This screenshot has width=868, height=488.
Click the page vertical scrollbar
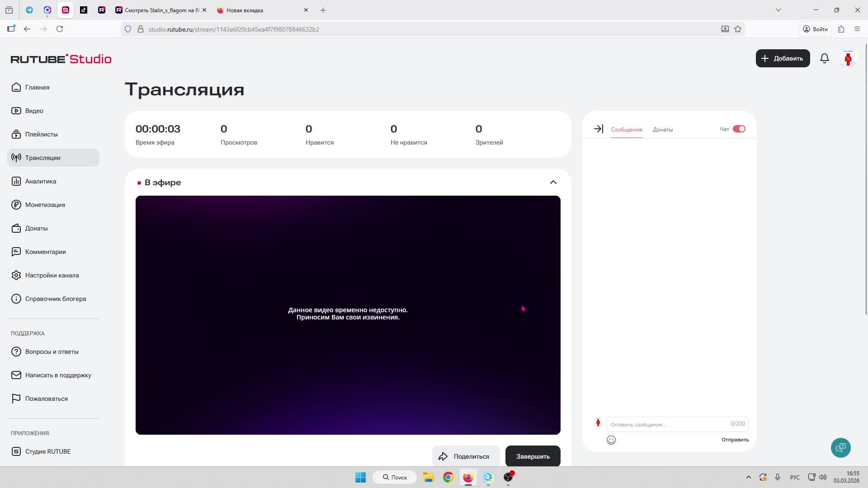point(866,181)
